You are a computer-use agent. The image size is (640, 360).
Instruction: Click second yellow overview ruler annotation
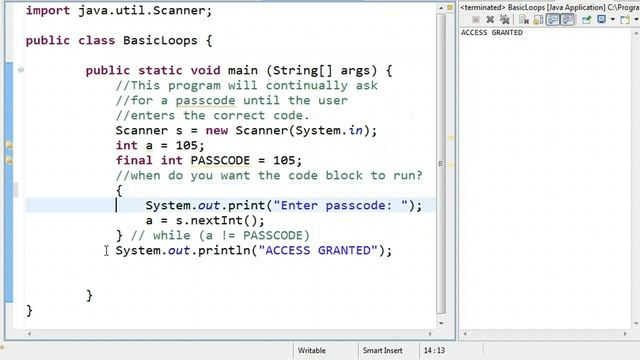coord(451,165)
